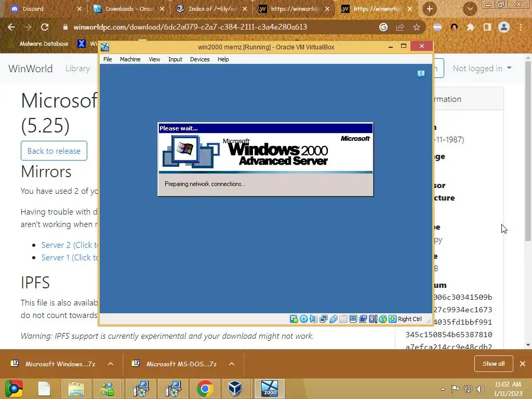Go back in the browser
Viewport: 532px width, 399px height.
[11, 27]
